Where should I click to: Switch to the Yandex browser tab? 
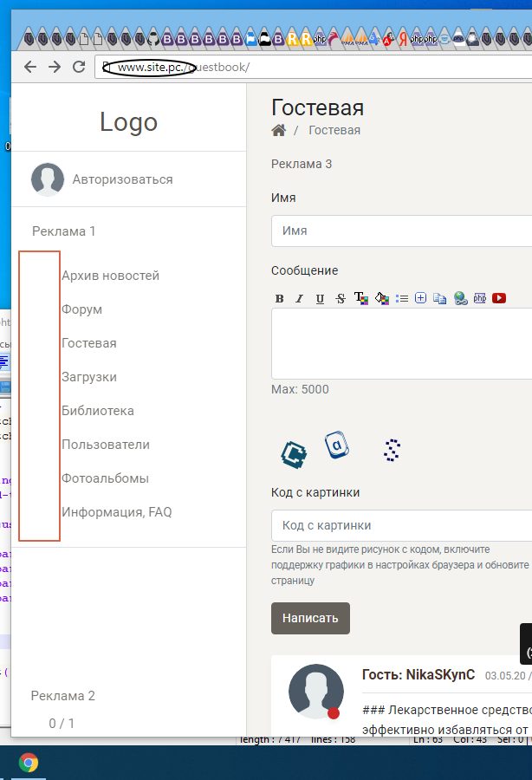point(403,39)
